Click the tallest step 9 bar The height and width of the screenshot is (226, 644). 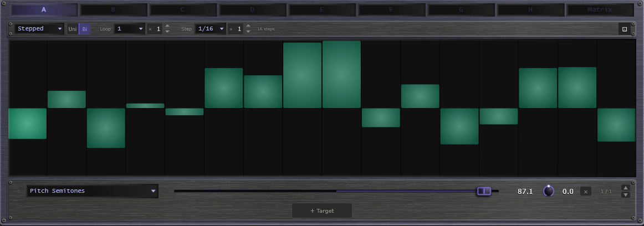[x=342, y=74]
